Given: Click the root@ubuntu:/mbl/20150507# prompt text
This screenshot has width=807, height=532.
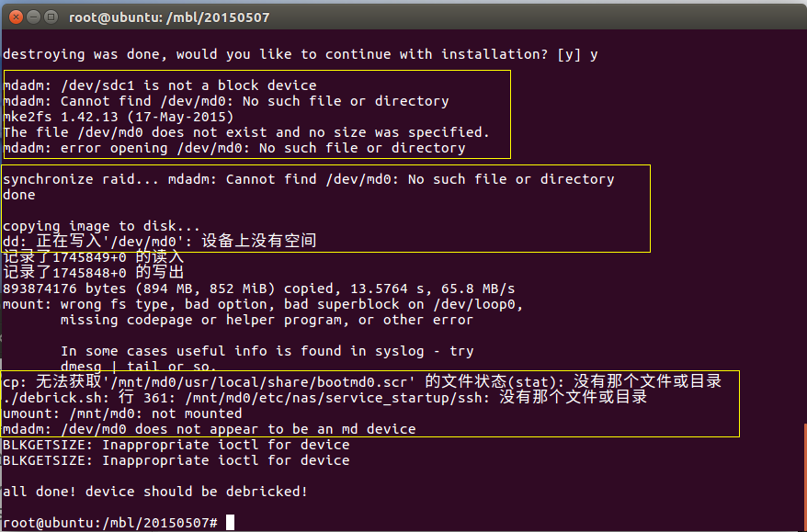Looking at the screenshot, I should pos(110,523).
